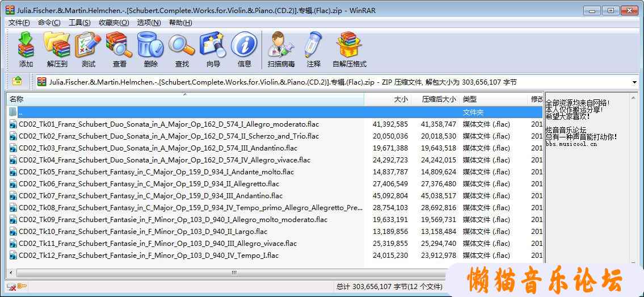644x297 pixels.
Task: Click size value 45,092,804
Action: [390, 195]
